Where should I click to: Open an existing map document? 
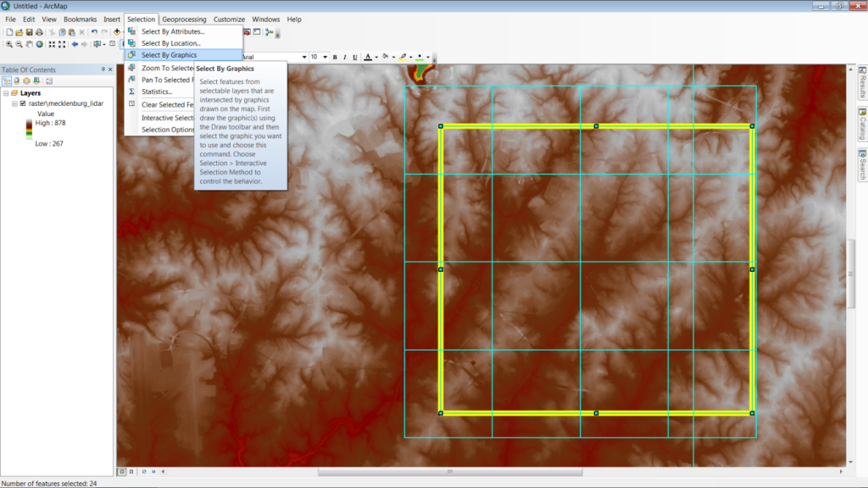(x=19, y=32)
